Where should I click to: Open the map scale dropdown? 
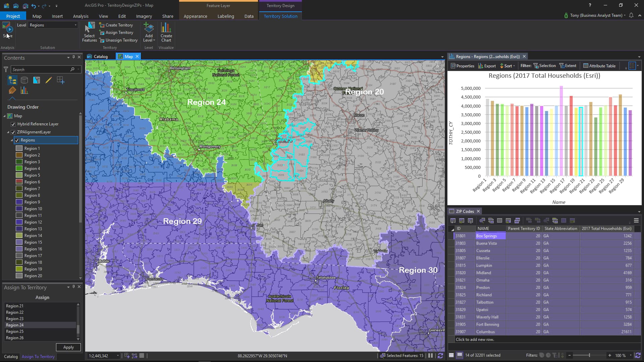click(118, 356)
